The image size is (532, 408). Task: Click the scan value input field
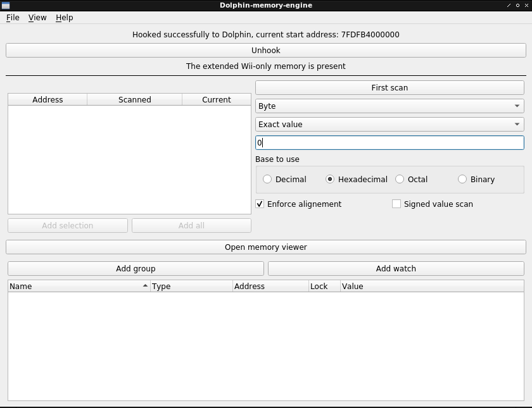click(x=389, y=143)
